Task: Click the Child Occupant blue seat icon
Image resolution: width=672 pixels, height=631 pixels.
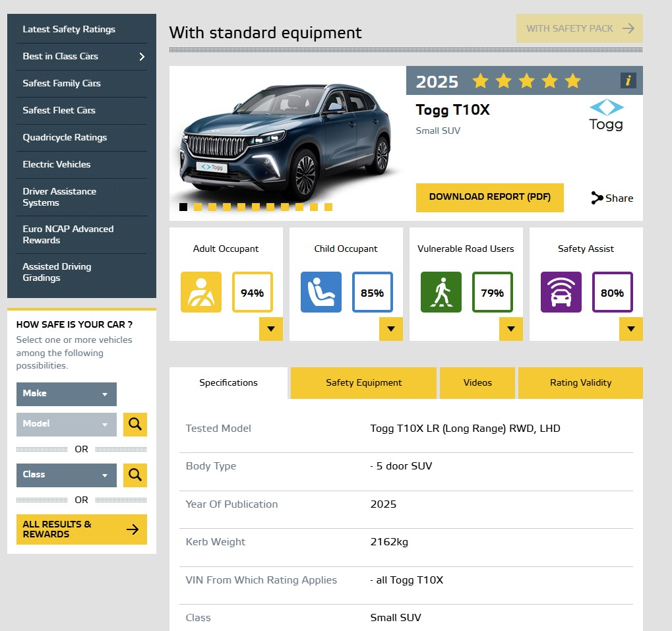Action: coord(321,292)
